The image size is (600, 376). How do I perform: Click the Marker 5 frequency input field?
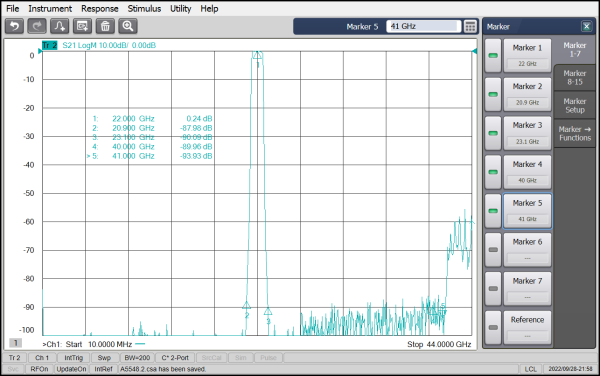423,26
